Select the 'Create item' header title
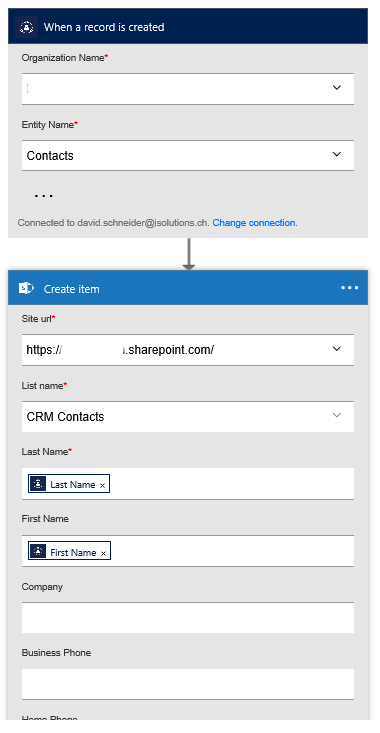Image resolution: width=380 pixels, height=733 pixels. (x=72, y=289)
